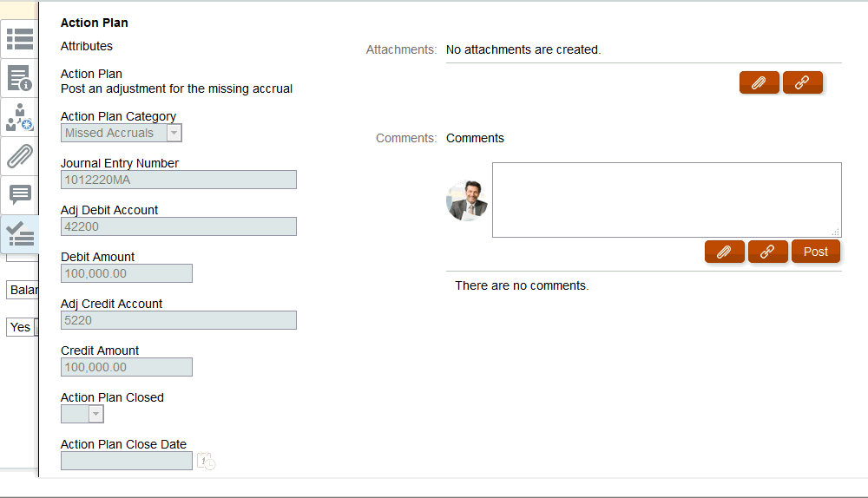Attach a file to the comment

coord(724,252)
